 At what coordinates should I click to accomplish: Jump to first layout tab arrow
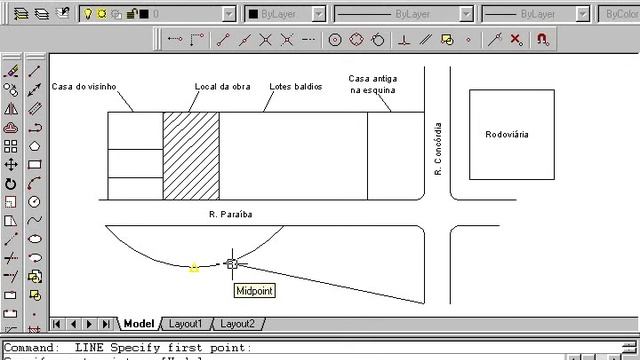pos(57,324)
